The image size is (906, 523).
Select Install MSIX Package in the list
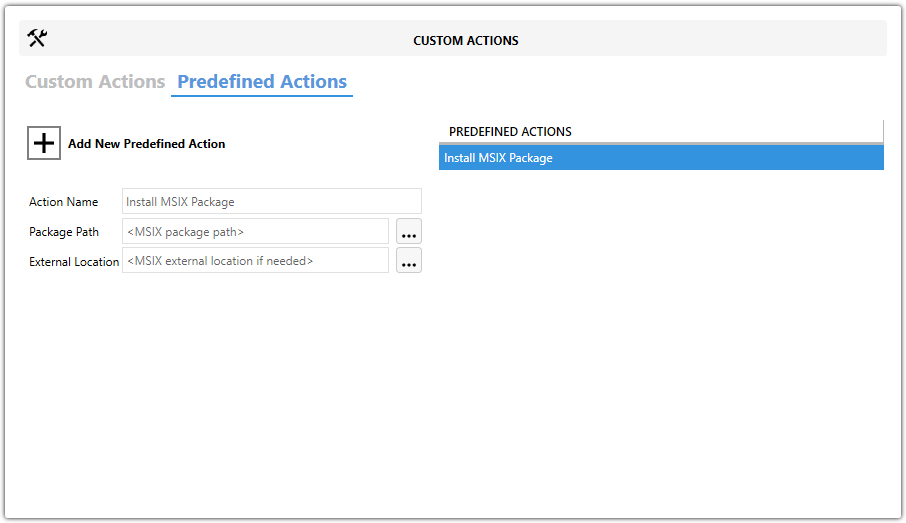click(x=661, y=158)
